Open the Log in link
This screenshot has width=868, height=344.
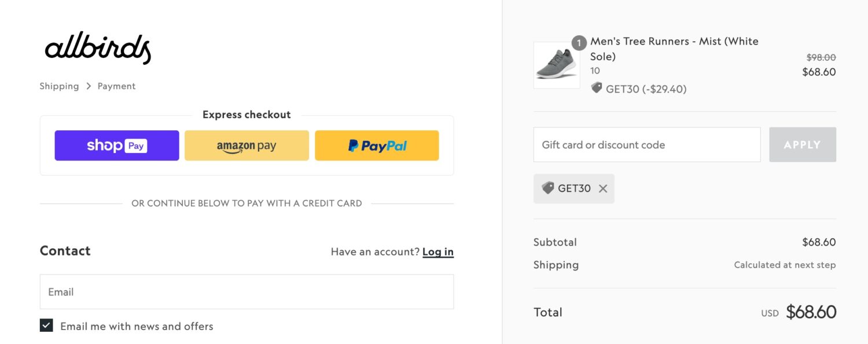[x=438, y=251]
